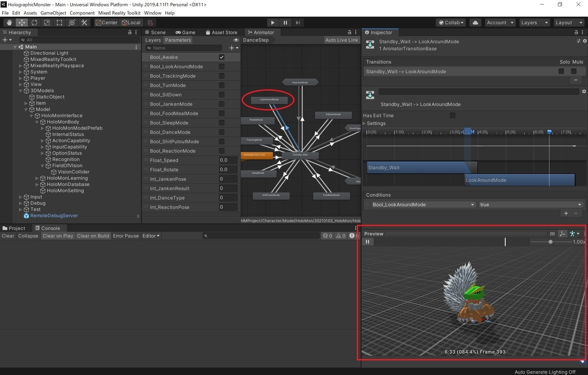Adjust the Preview playback speed slider
The image size is (588, 375).
pyautogui.click(x=551, y=242)
